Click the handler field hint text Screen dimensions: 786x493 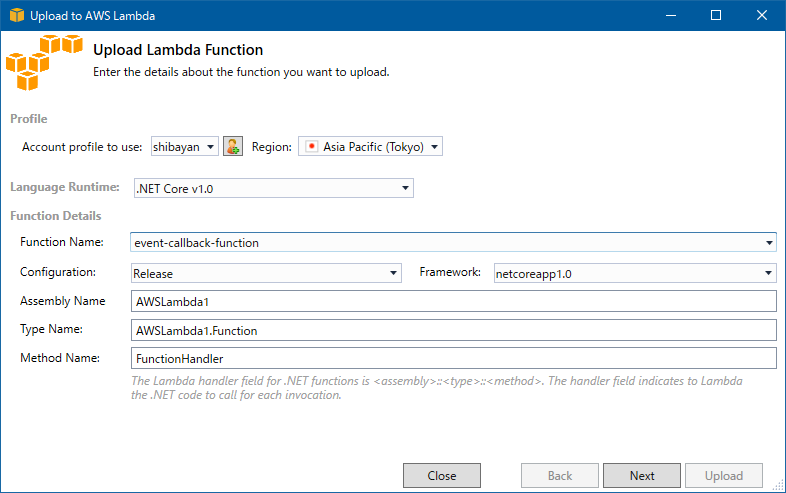pyautogui.click(x=437, y=388)
